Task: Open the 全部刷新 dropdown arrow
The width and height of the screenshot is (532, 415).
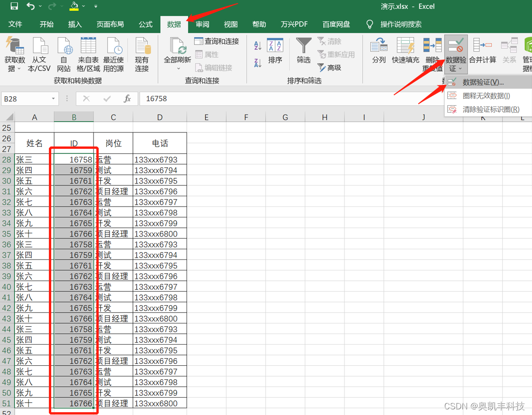Action: (178, 69)
